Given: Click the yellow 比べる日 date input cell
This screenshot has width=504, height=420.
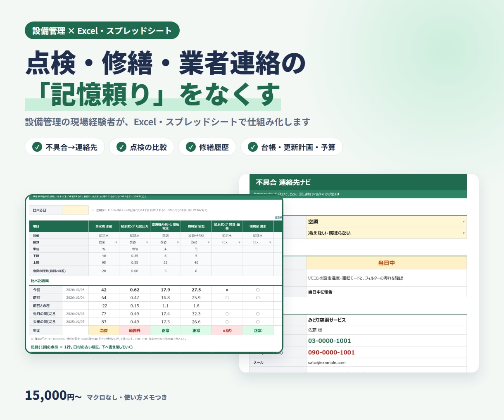Looking at the screenshot, I should point(75,210).
